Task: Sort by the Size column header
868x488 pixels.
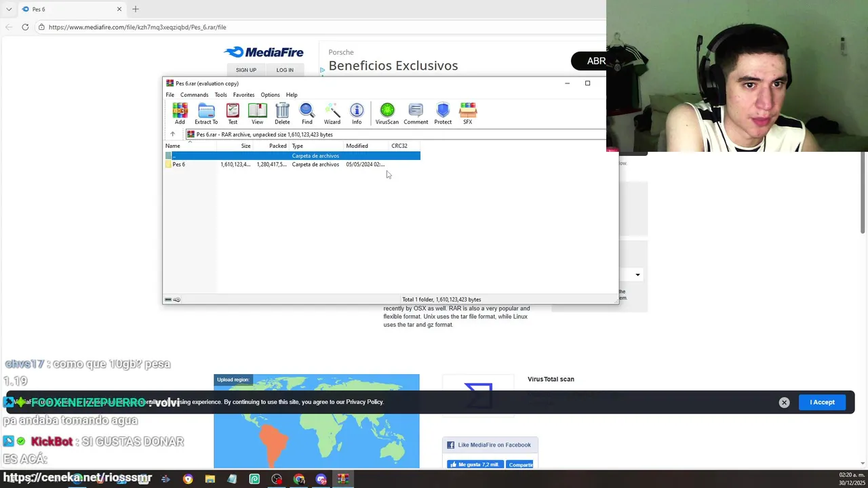Action: [235, 146]
